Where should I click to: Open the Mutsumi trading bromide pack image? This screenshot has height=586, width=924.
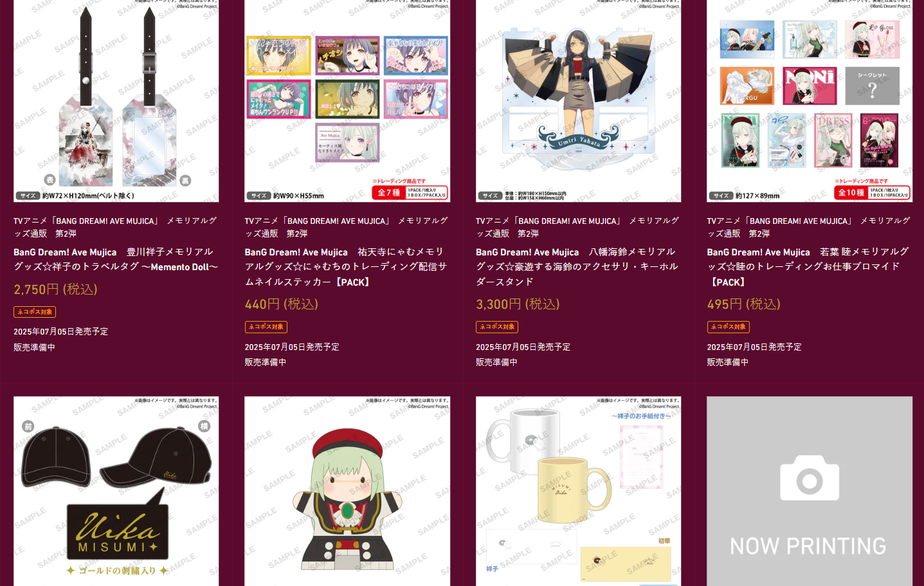coord(810,101)
